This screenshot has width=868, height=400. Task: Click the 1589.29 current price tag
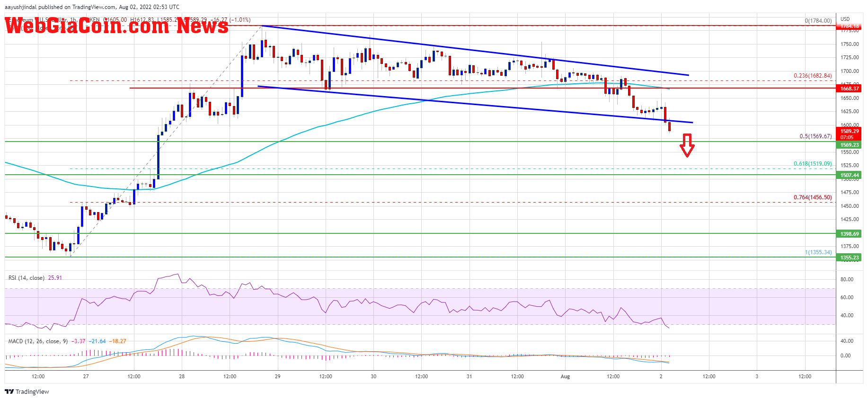pyautogui.click(x=850, y=134)
